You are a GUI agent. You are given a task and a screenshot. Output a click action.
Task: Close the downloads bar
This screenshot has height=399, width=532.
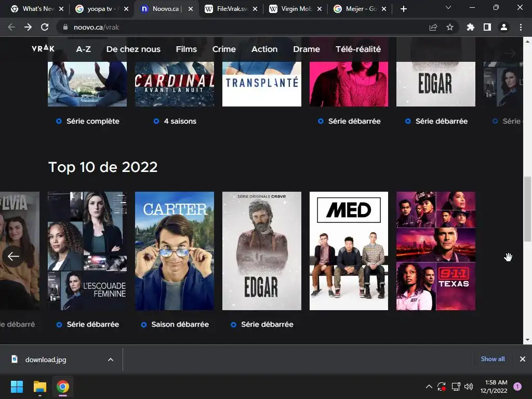[523, 359]
